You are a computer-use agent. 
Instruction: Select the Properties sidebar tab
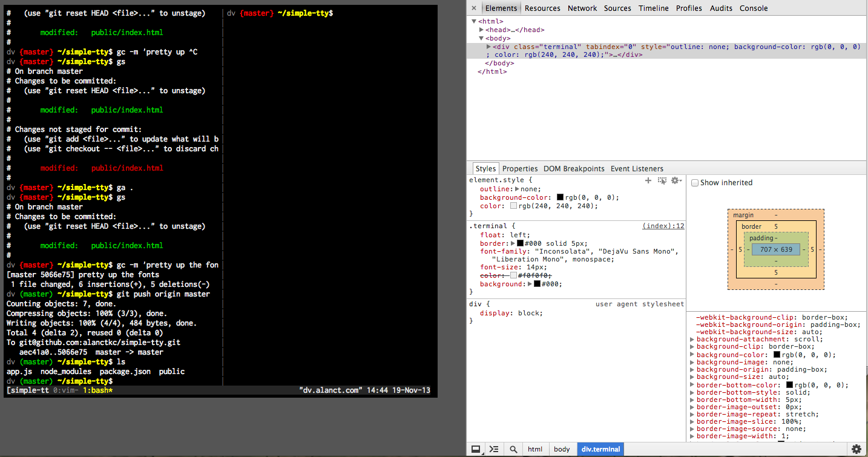click(520, 169)
